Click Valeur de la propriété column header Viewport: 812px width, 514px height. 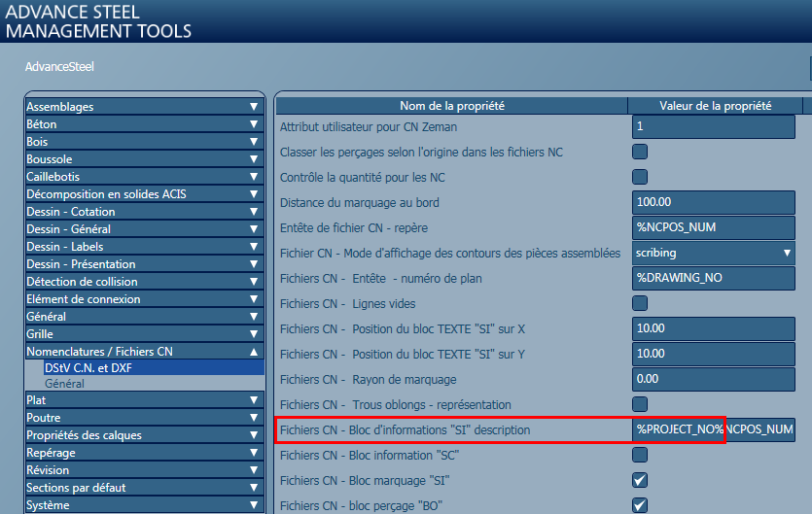[715, 106]
